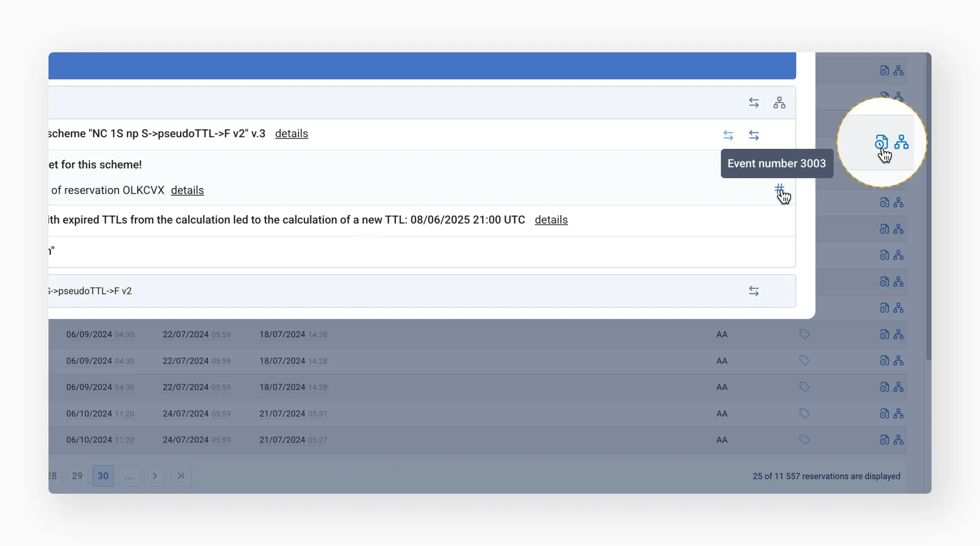Image resolution: width=980 pixels, height=546 pixels.
Task: Click the vertical scrollbar on the right edge
Action: (x=928, y=213)
